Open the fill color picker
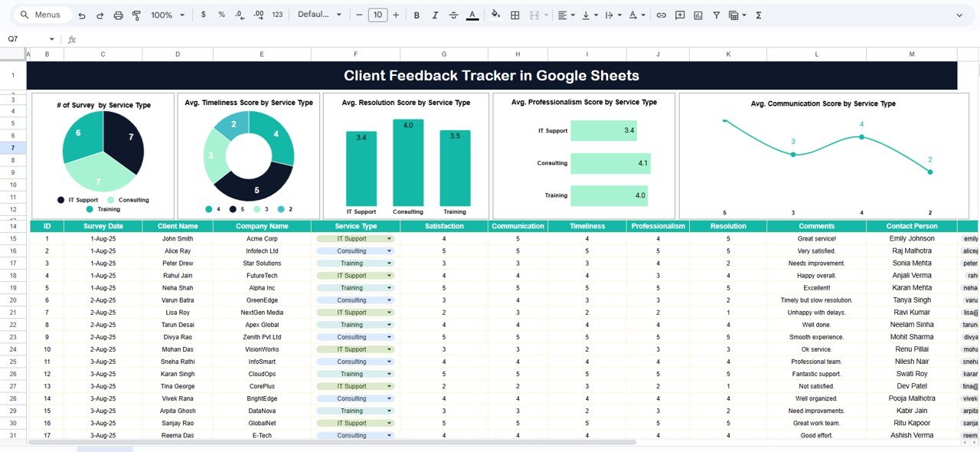Screen dimensions: 980x452 495,15
